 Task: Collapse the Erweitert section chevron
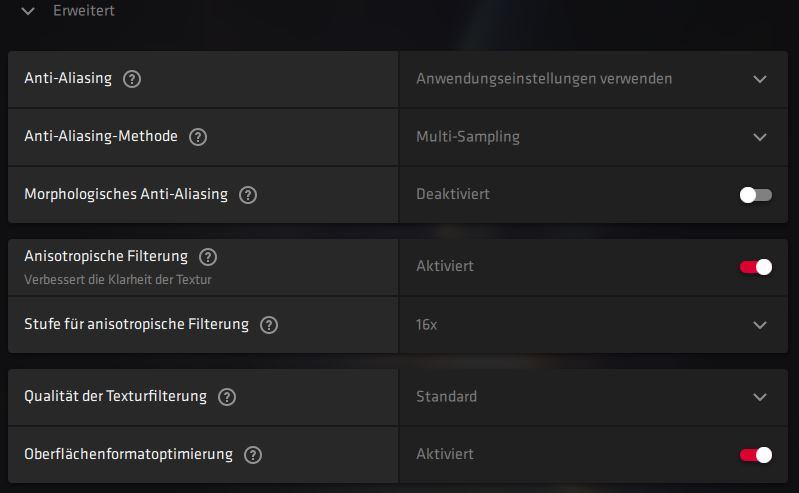[x=28, y=11]
